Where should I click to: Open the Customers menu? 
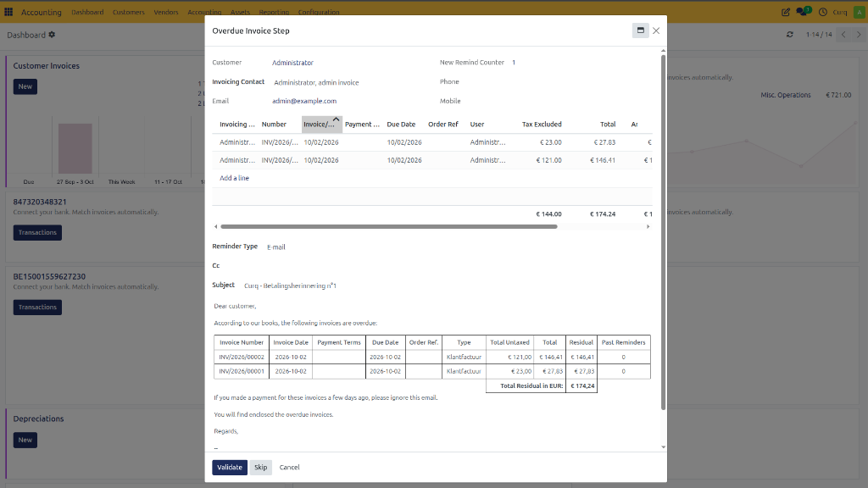coord(129,12)
